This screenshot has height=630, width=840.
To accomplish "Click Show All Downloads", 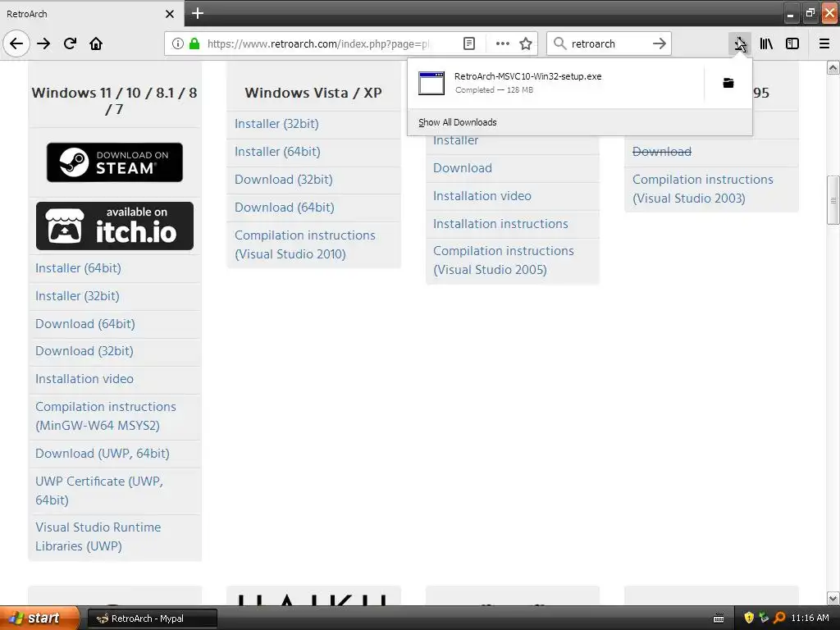I will pos(458,122).
